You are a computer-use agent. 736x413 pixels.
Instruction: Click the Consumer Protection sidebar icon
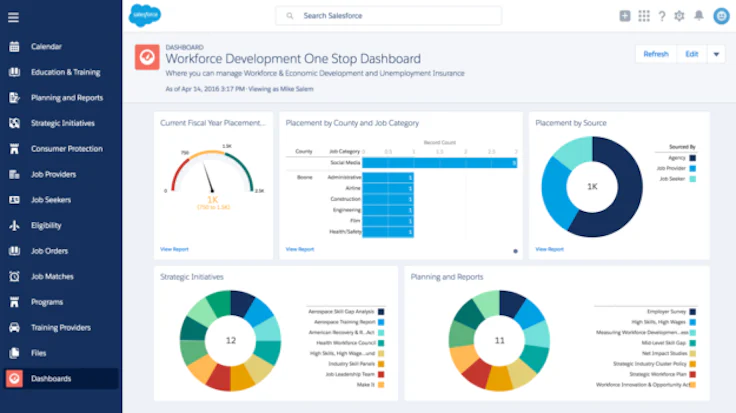pyautogui.click(x=14, y=149)
